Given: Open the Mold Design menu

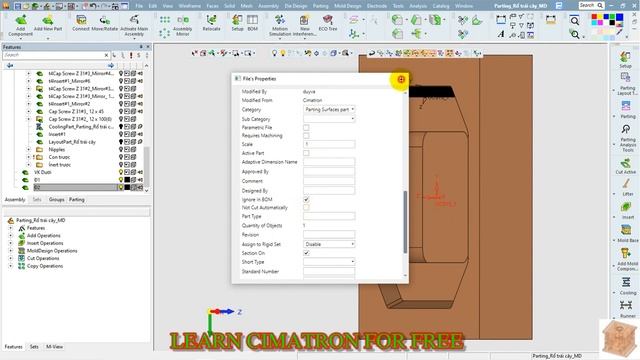Looking at the screenshot, I should (x=347, y=6).
